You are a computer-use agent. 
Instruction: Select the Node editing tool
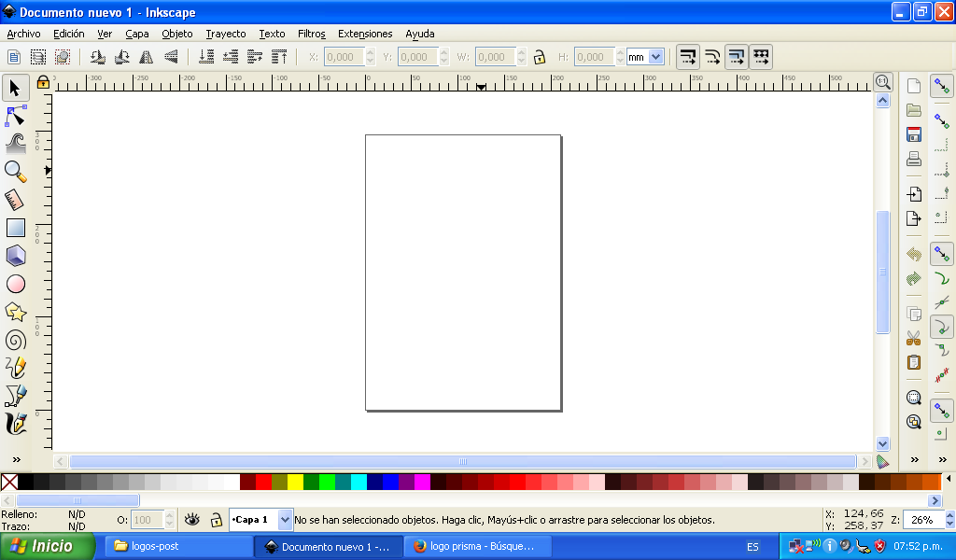tap(15, 116)
